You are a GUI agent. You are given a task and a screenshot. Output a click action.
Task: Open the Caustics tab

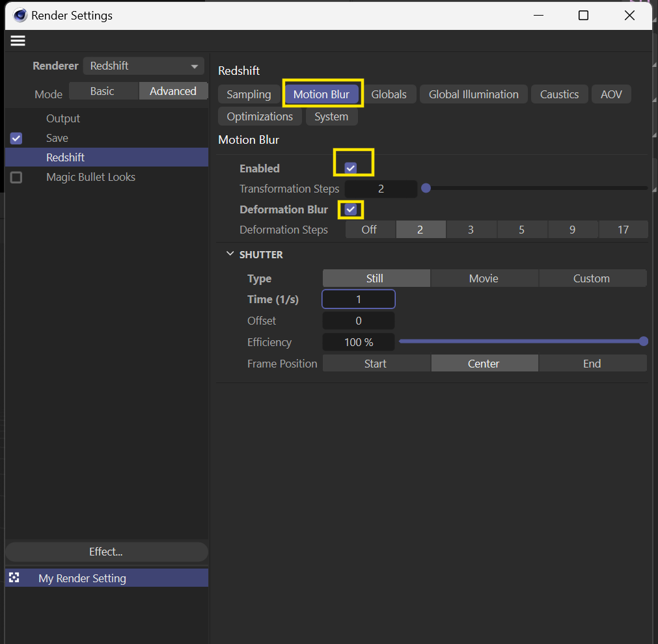559,94
